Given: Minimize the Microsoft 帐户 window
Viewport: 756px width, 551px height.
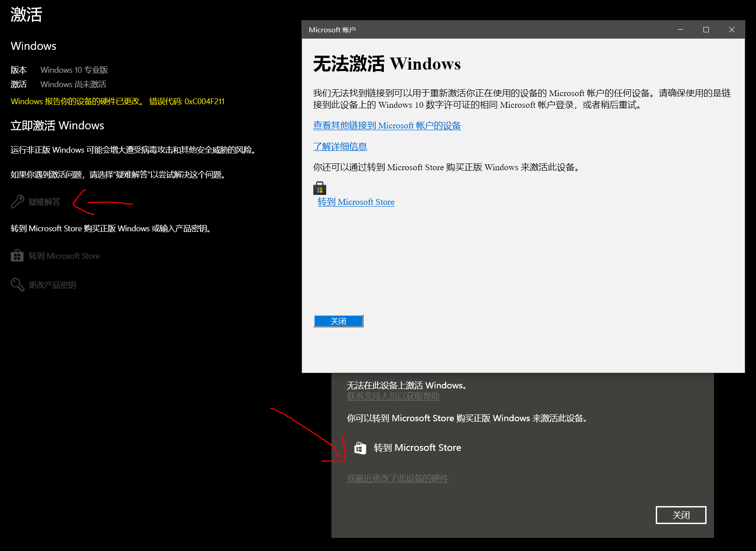Looking at the screenshot, I should [680, 29].
